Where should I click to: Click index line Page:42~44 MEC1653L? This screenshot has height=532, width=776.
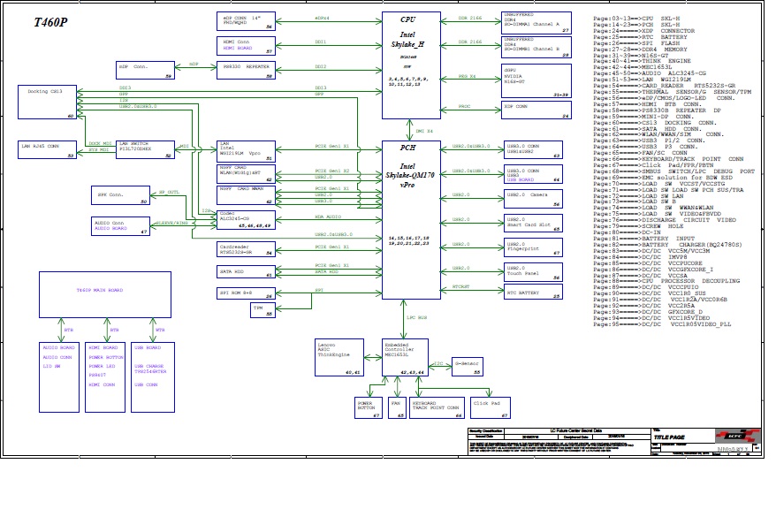pyautogui.click(x=633, y=67)
